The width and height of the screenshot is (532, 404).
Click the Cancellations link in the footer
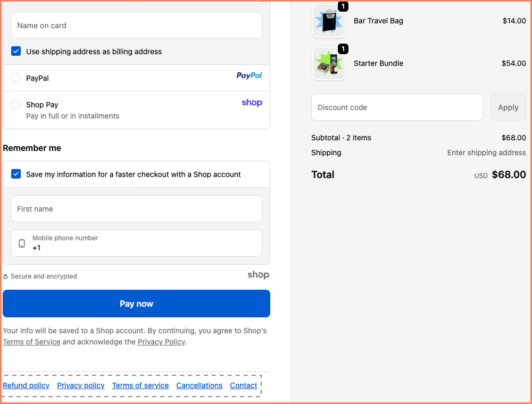tap(199, 385)
